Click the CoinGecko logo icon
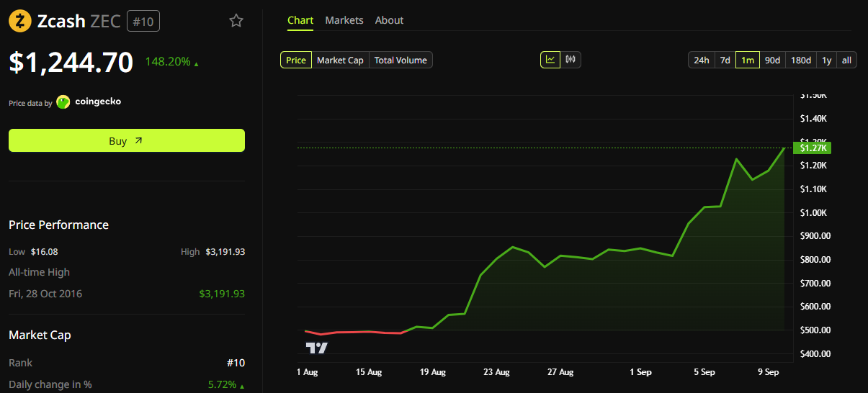 click(x=63, y=101)
